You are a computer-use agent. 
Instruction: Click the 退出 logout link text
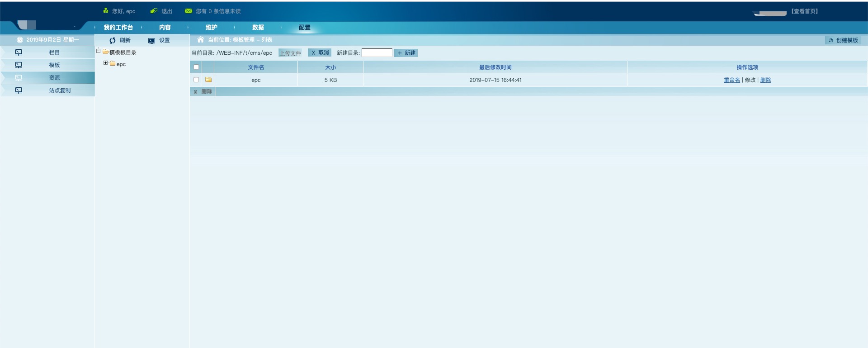[167, 11]
